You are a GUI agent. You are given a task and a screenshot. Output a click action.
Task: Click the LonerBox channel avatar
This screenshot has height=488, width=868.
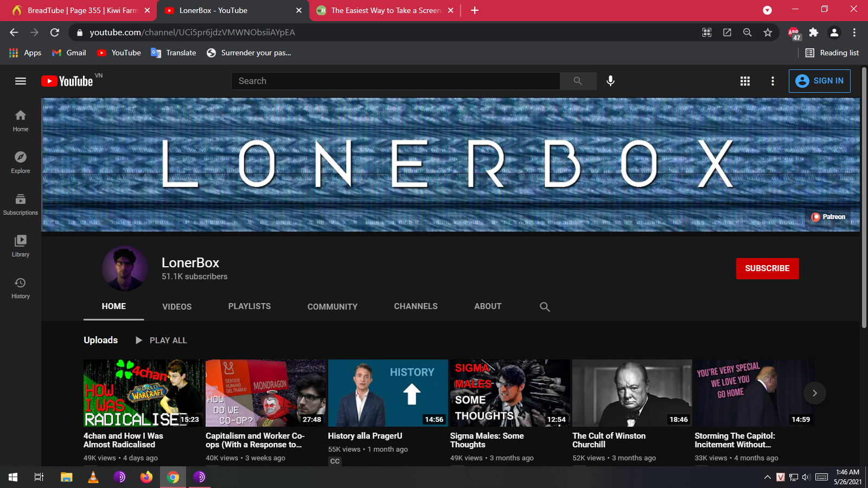point(125,268)
